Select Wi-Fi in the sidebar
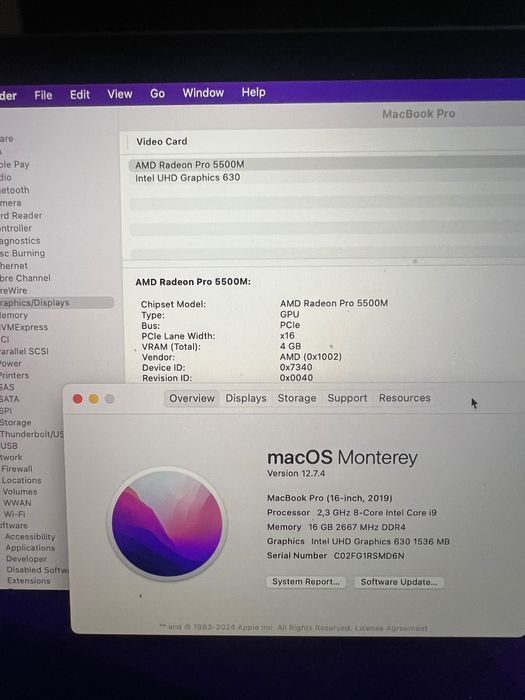This screenshot has height=700, width=525. [x=15, y=514]
